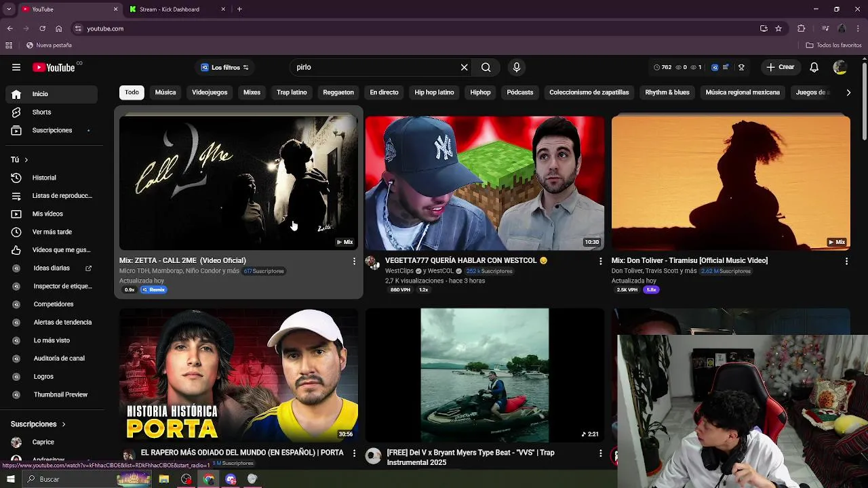Open more options for VEGETTA777 video

[600, 261]
